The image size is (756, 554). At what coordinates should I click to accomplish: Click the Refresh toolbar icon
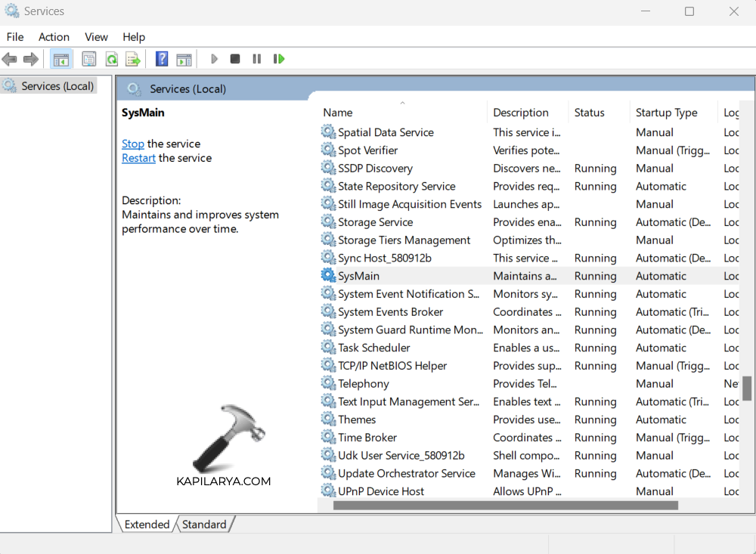click(x=111, y=59)
